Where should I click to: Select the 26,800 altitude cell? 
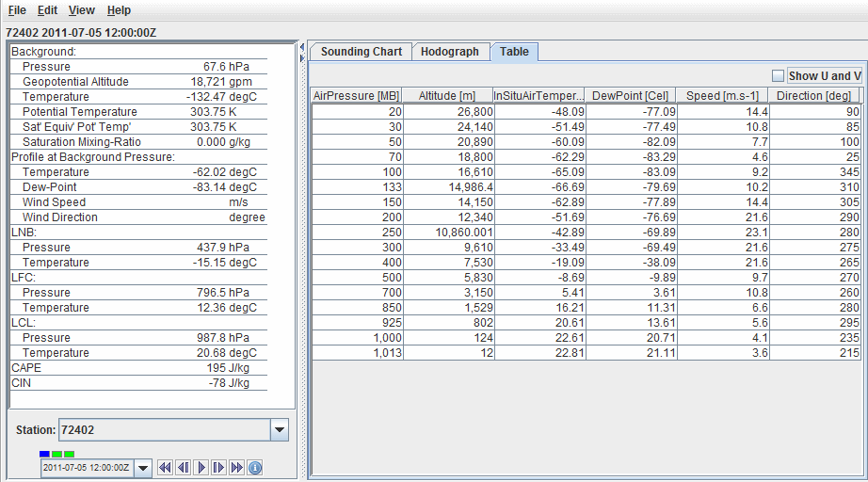(448, 111)
